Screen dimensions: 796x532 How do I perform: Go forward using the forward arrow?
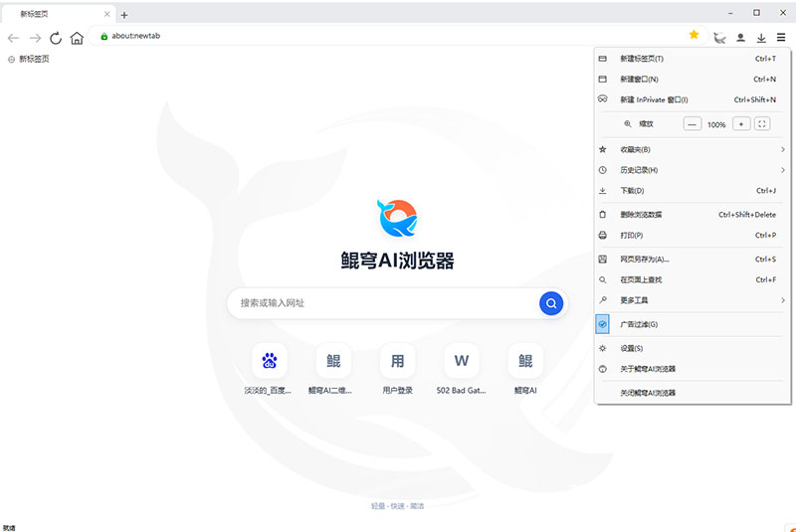coord(35,38)
